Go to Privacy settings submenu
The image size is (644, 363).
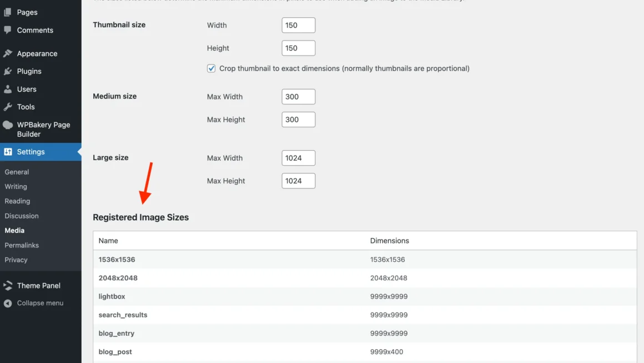click(16, 260)
